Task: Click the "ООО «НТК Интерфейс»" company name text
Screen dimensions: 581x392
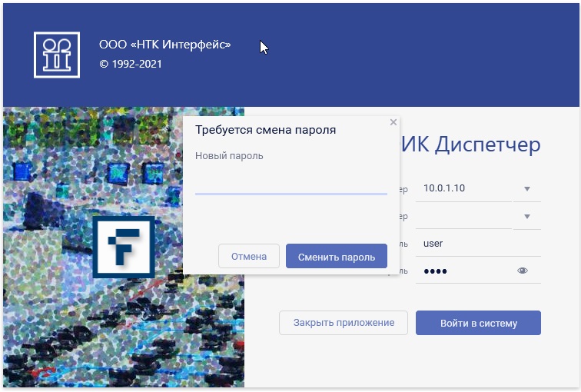Action: (165, 45)
